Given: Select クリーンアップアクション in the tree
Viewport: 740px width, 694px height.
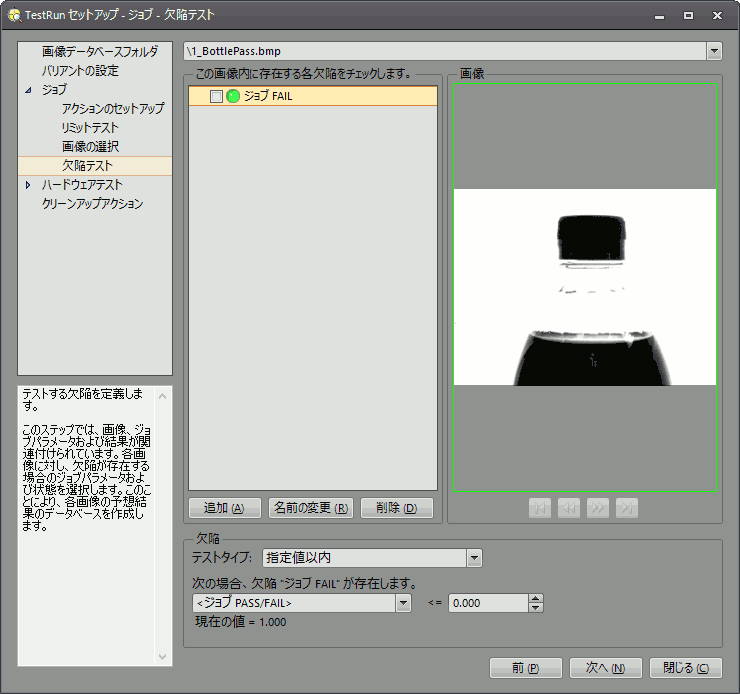Looking at the screenshot, I should [x=92, y=204].
